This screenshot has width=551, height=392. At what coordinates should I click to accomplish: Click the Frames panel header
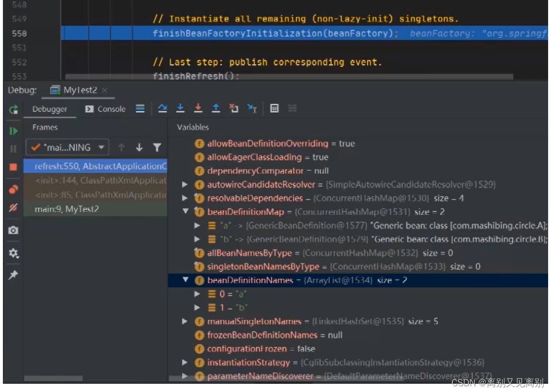[45, 127]
